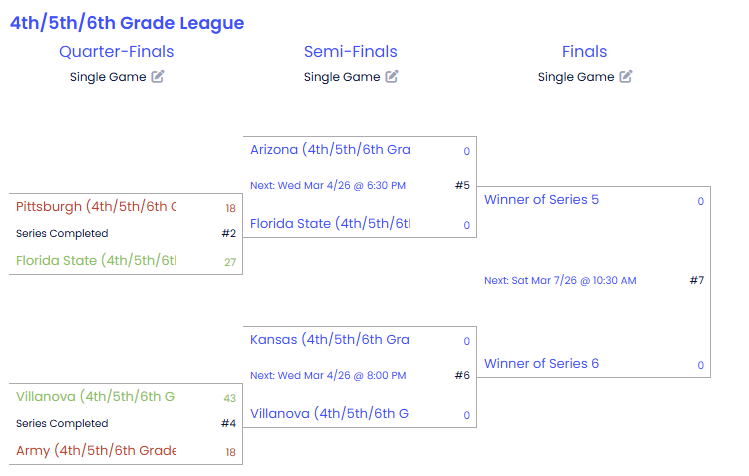This screenshot has width=749, height=476.
Task: Open next game Wed Mar 4/26 6:30 PM
Action: click(328, 185)
